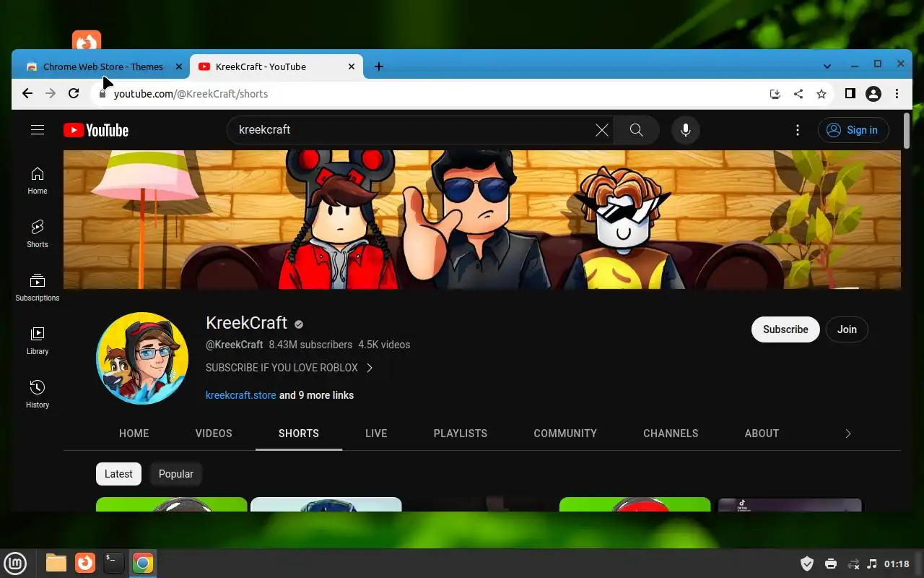This screenshot has height=578, width=924.
Task: Open the YouTube hamburger guide menu
Action: [38, 130]
